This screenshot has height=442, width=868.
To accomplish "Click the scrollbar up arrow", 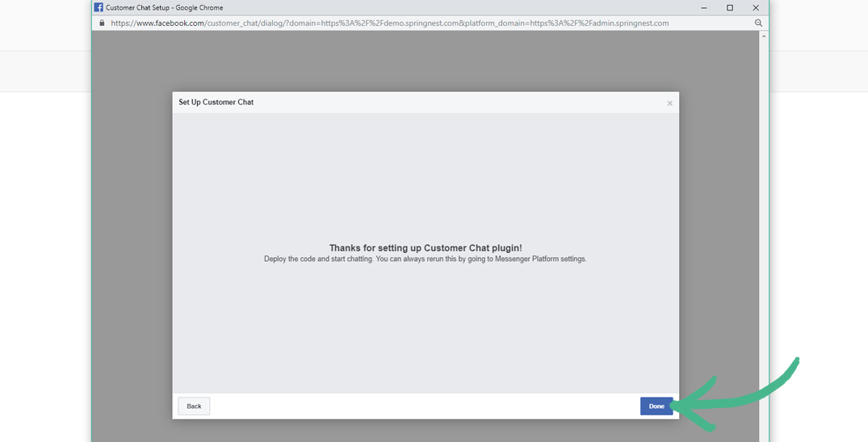I will point(764,36).
